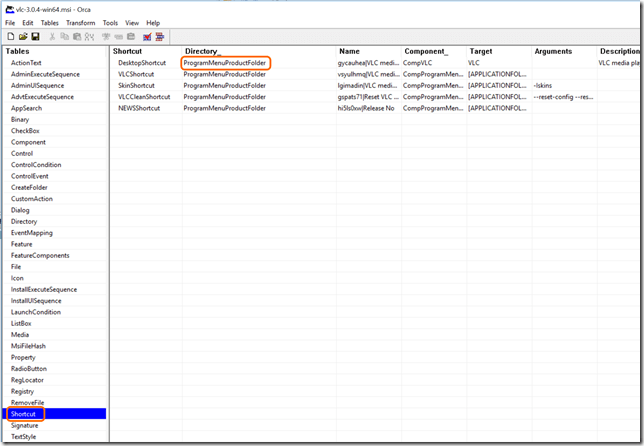Click the rightmost toolbar icon
Viewport: 644px width, 446px height.
click(x=160, y=36)
